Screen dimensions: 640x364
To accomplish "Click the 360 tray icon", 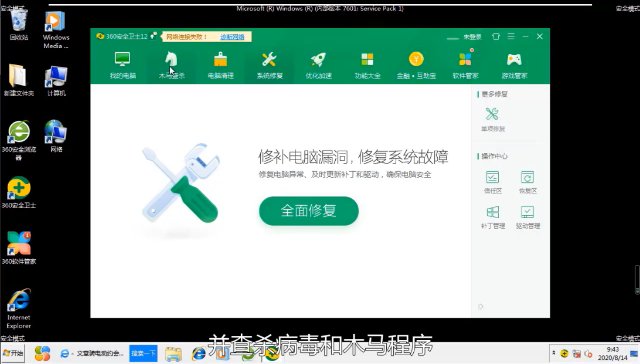I will click(564, 354).
